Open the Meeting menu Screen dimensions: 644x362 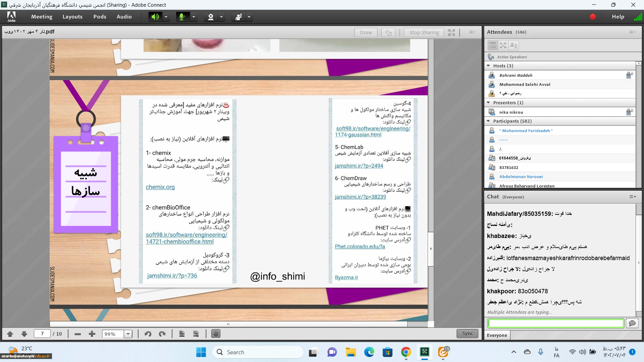[x=42, y=17]
